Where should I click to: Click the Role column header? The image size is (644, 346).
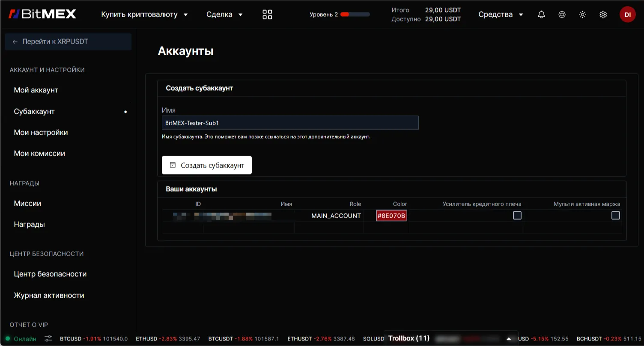355,204
